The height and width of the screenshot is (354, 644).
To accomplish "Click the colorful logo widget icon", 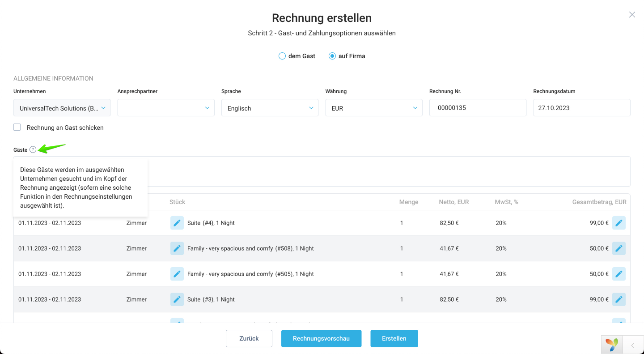I will [x=612, y=345].
